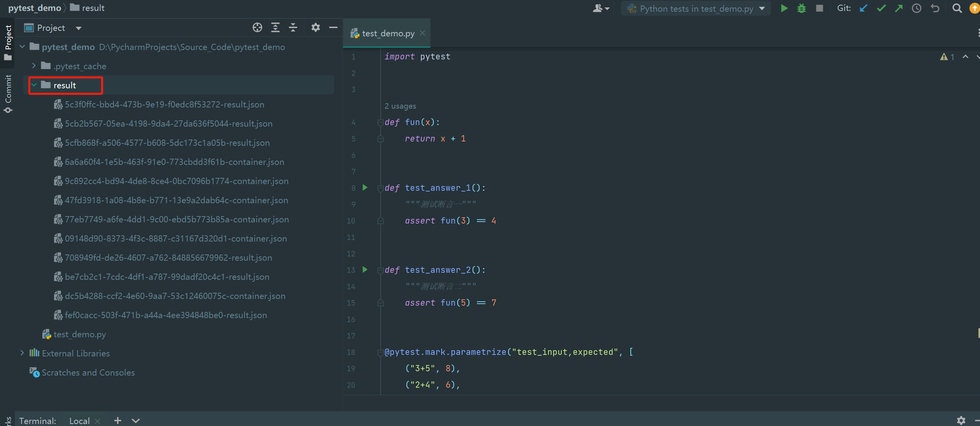
Task: Run test_answer_1 from gutter arrow
Action: [365, 188]
